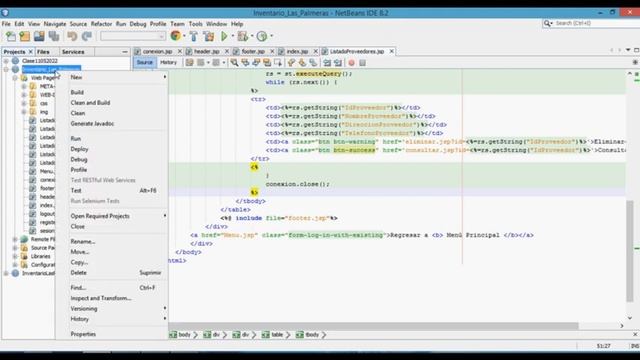640x360 pixels.
Task: Click the Stop Macro Recording square icon
Action: tap(362, 62)
